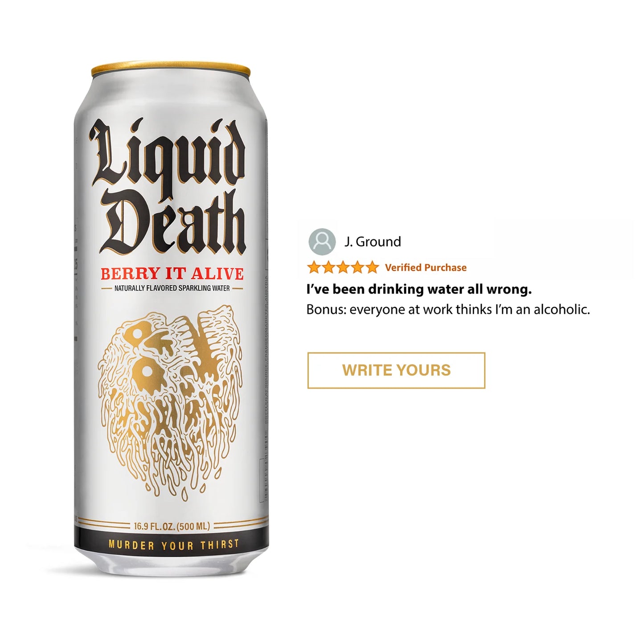This screenshot has width=644, height=644.
Task: Click the Naturally Flavored Sparkling Water tagline
Action: pyautogui.click(x=172, y=288)
